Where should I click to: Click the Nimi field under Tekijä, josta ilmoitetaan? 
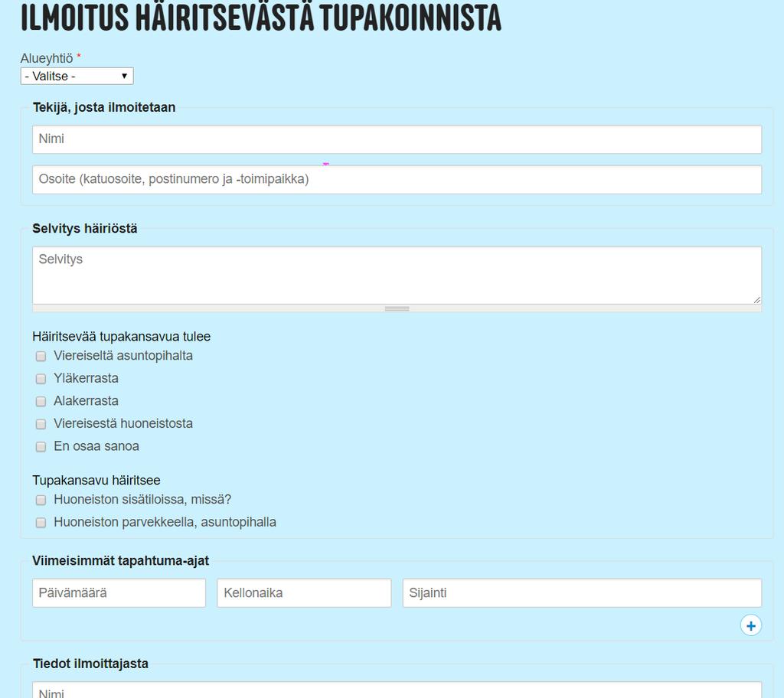[397, 139]
